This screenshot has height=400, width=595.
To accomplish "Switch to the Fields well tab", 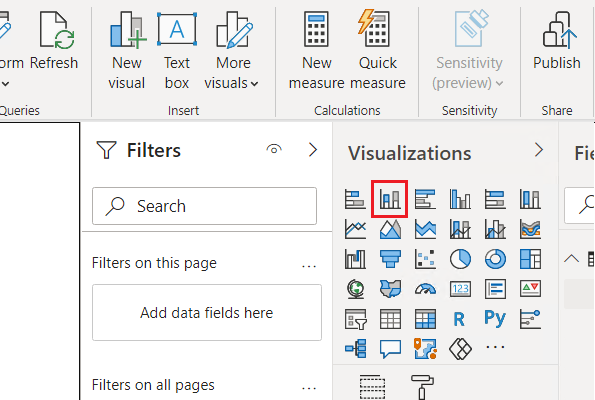I will [x=372, y=387].
